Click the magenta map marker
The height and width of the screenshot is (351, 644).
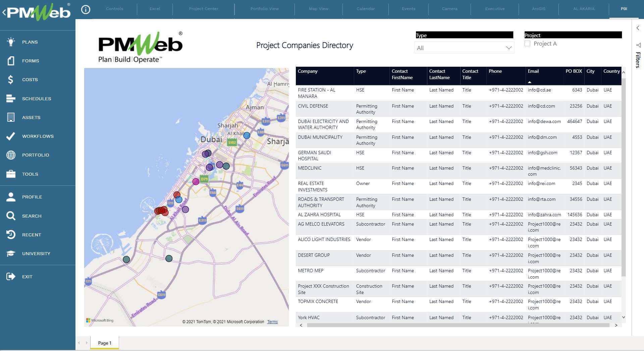[x=196, y=182]
